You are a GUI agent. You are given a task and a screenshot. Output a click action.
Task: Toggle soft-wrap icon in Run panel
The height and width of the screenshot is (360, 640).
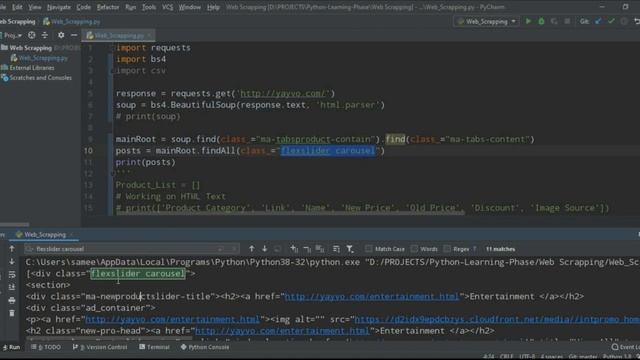coord(12,274)
